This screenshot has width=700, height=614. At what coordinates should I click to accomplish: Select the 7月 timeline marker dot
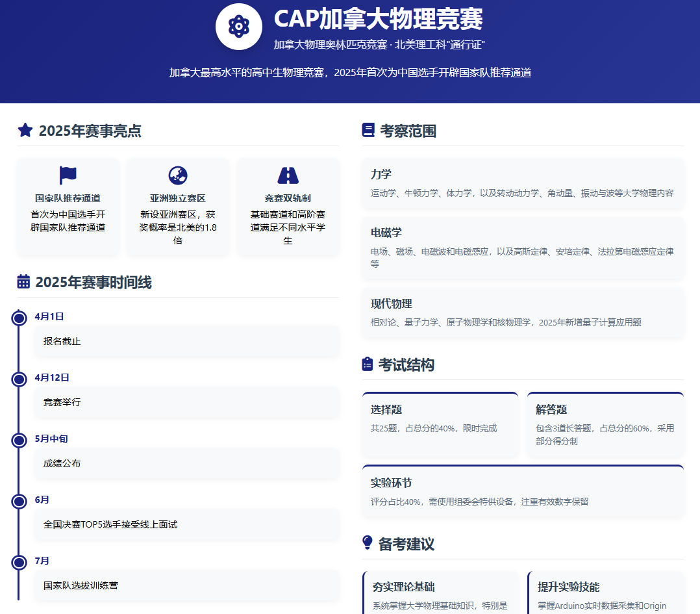coord(19,562)
